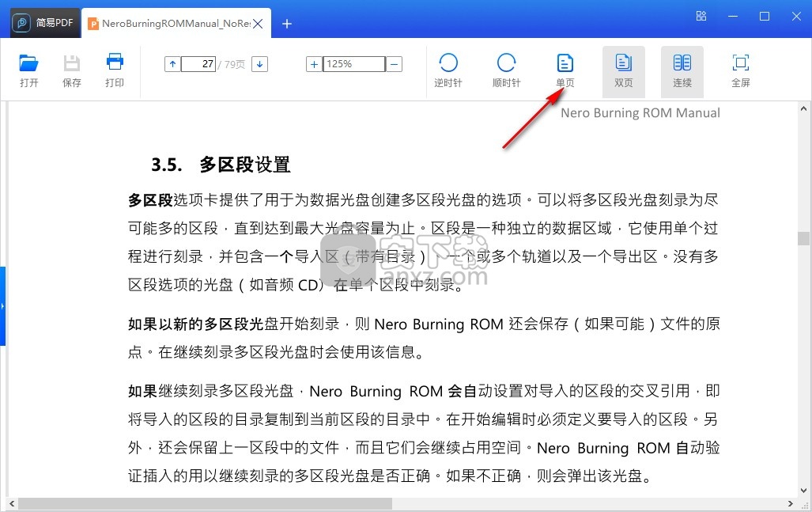Screen dimensions: 812x512
Task: Expand the left blue sidebar handle
Action: (x=2, y=305)
